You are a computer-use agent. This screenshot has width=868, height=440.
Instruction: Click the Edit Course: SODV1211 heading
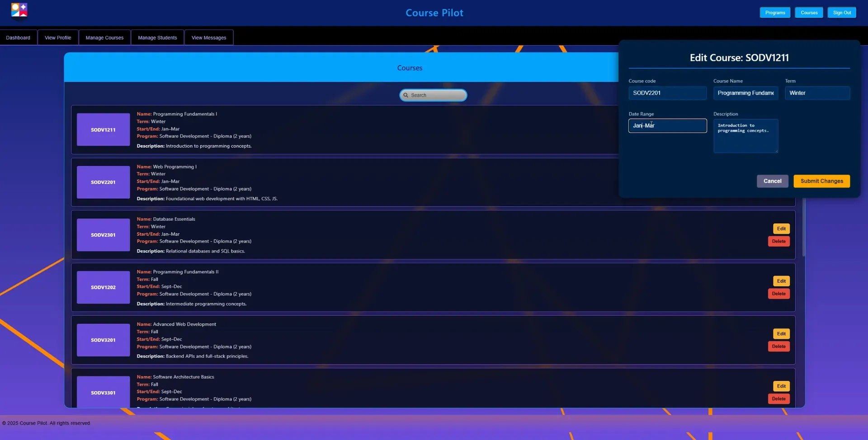[739, 58]
